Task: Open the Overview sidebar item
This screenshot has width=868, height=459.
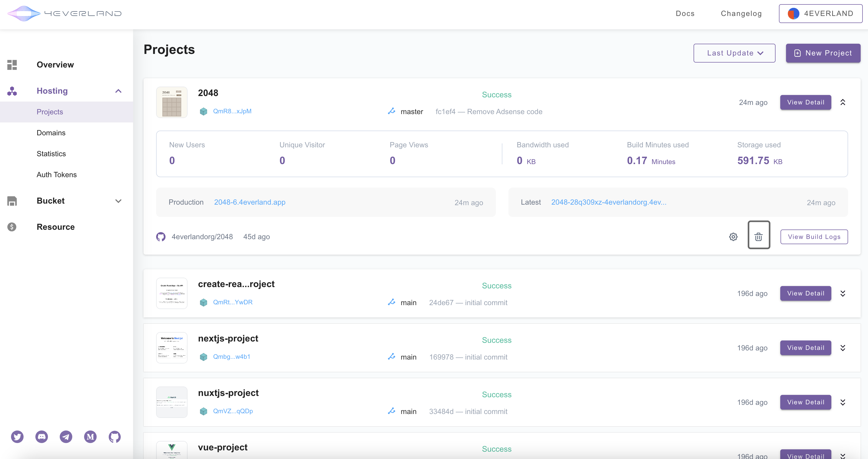Action: 55,65
